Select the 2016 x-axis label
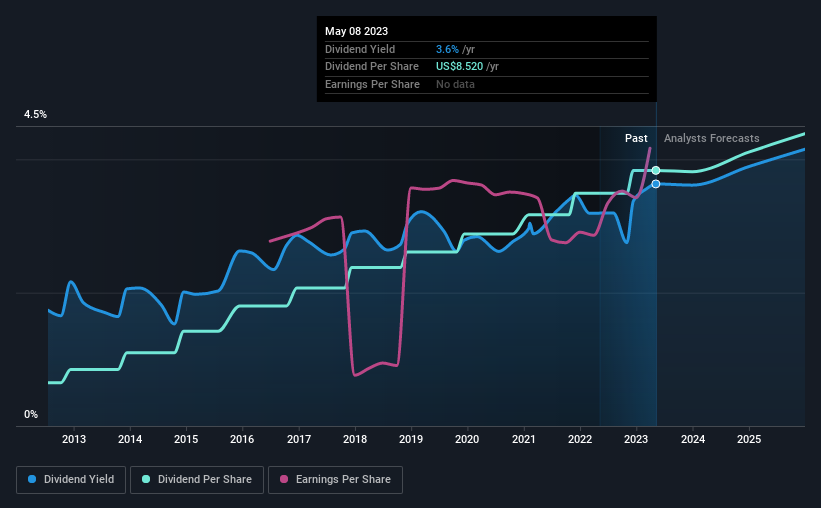 [x=242, y=439]
